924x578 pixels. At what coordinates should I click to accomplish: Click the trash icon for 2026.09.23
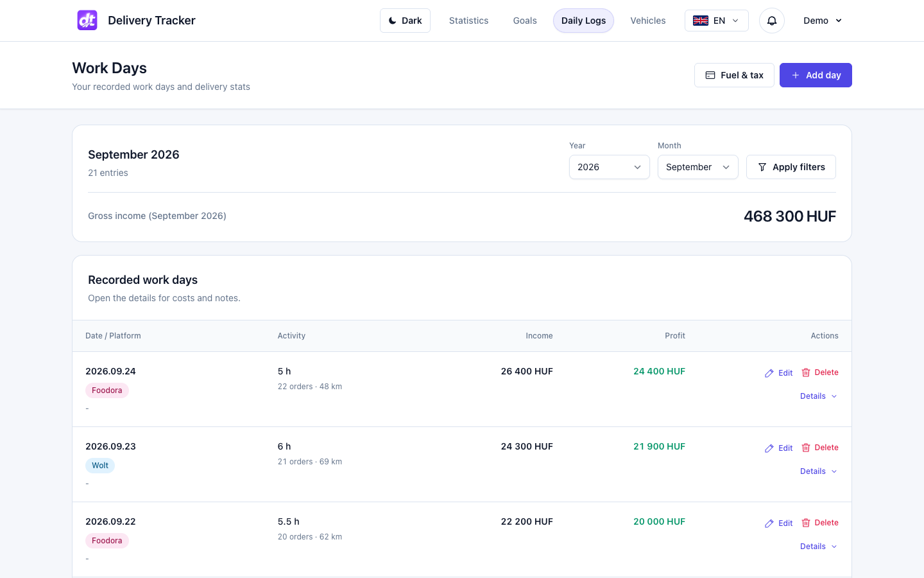pyautogui.click(x=806, y=448)
